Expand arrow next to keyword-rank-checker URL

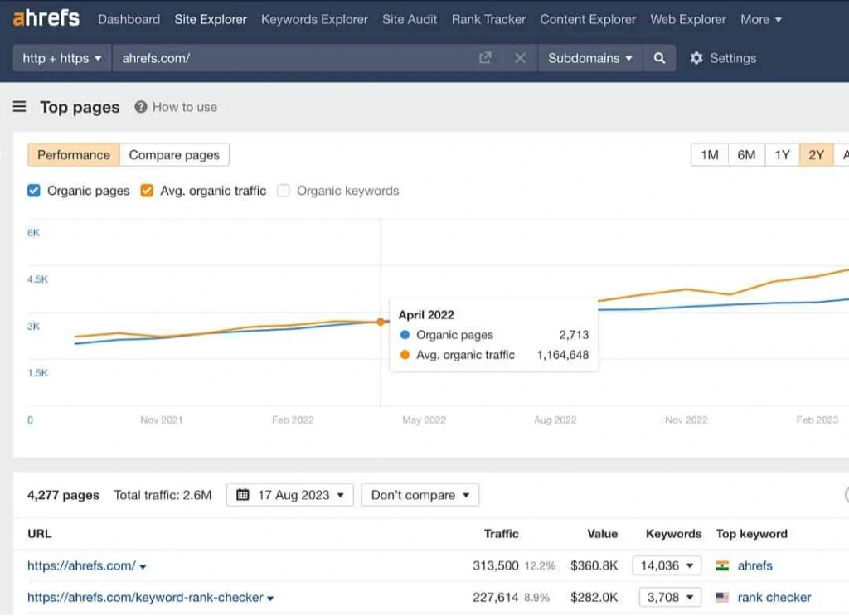tap(270, 598)
